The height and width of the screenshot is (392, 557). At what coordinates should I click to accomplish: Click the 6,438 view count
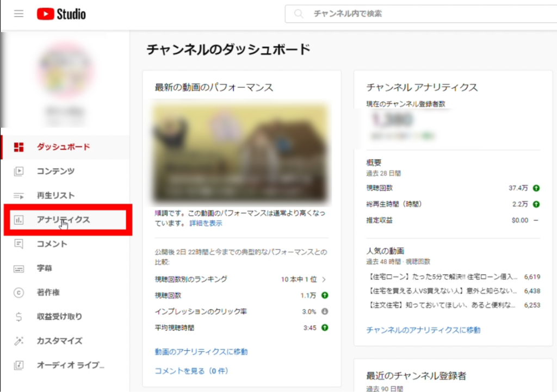532,291
